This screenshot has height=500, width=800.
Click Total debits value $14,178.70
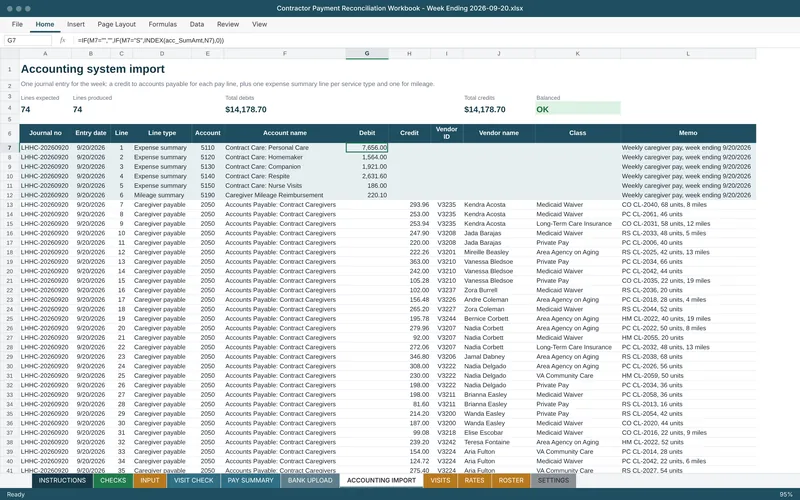(246, 109)
